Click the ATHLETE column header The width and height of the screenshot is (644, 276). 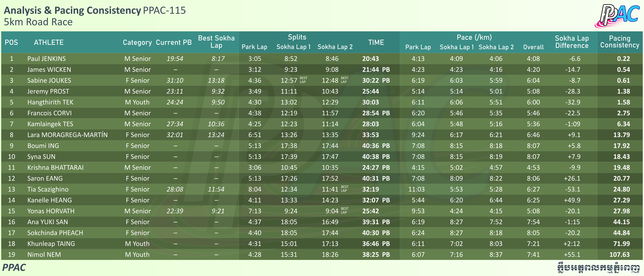[49, 42]
